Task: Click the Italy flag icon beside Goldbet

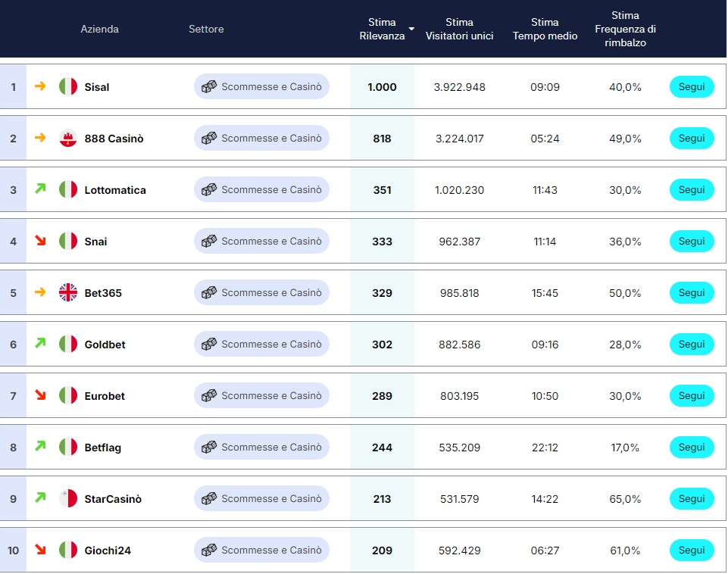Action: [x=68, y=345]
